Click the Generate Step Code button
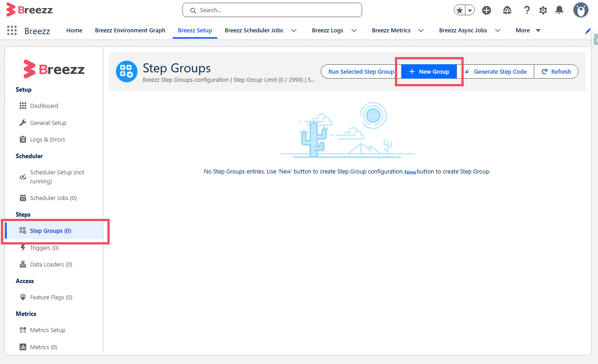 click(x=495, y=71)
